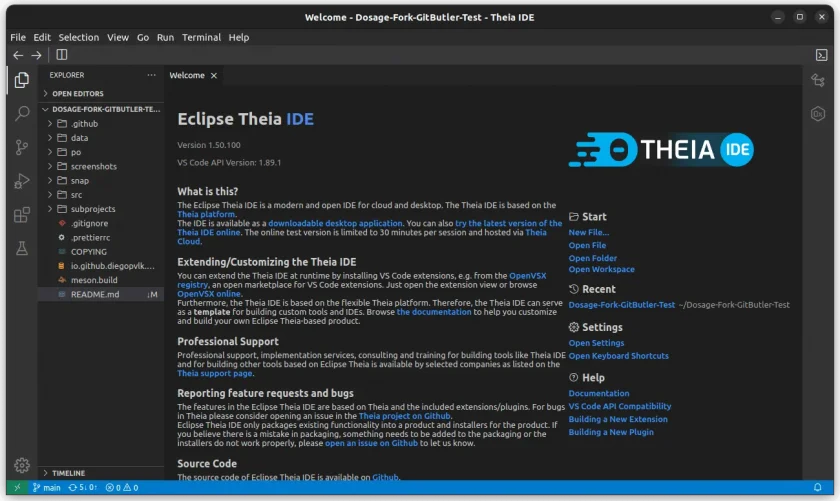This screenshot has width=840, height=501.
Task: Toggle the terminal panel icon at top right
Action: 821,55
